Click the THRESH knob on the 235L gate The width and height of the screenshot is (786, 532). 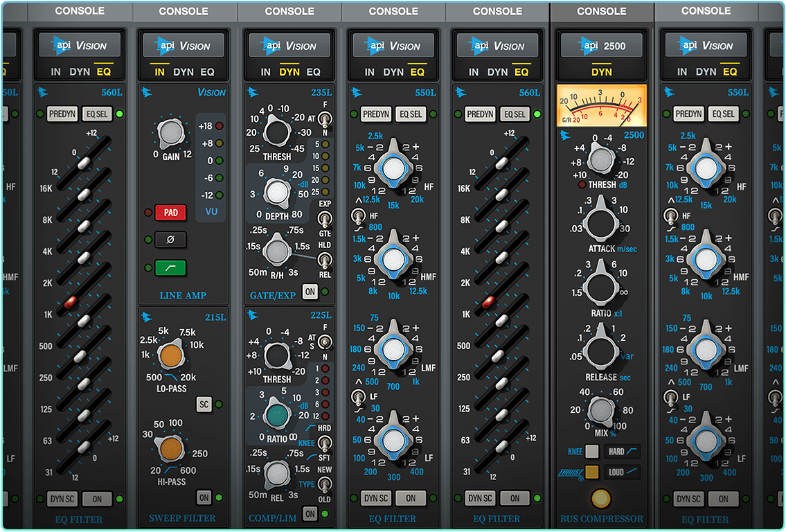(276, 132)
